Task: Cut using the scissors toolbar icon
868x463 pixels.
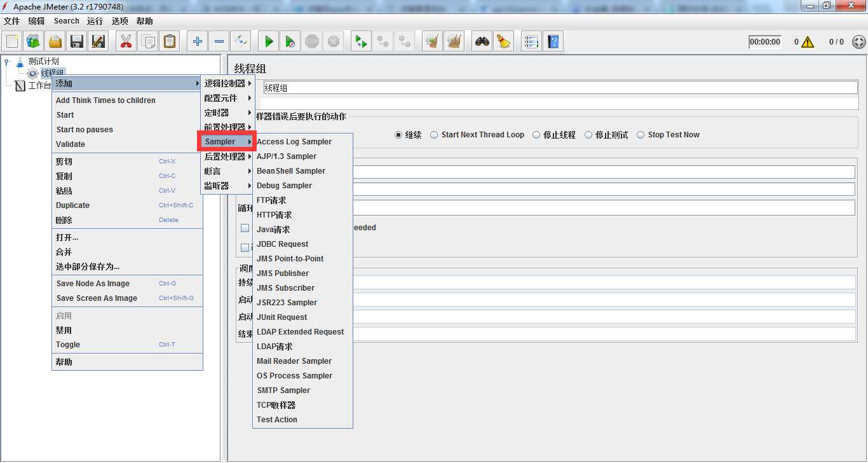Action: coord(126,42)
